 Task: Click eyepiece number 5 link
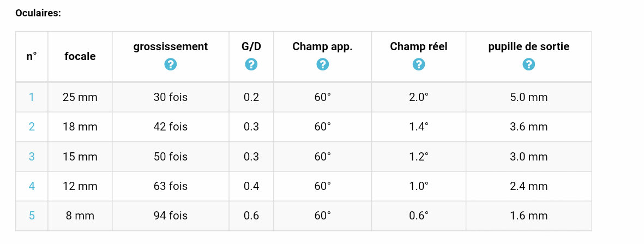click(x=32, y=216)
